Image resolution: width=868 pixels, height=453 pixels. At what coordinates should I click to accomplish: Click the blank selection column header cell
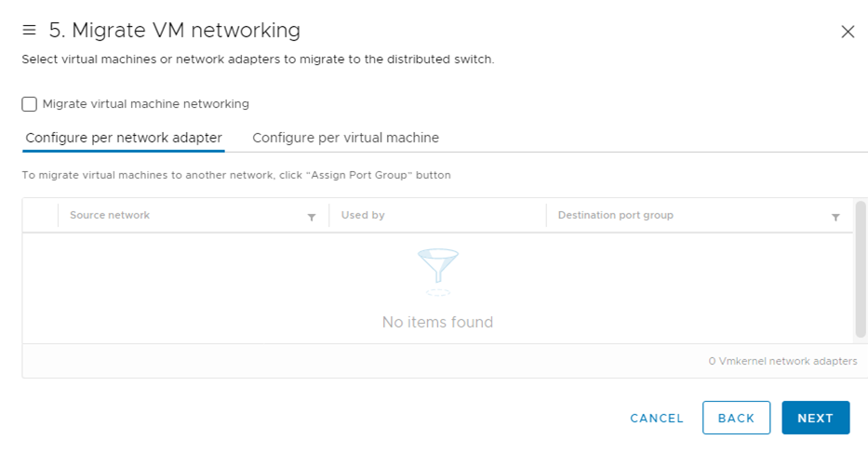click(x=40, y=215)
